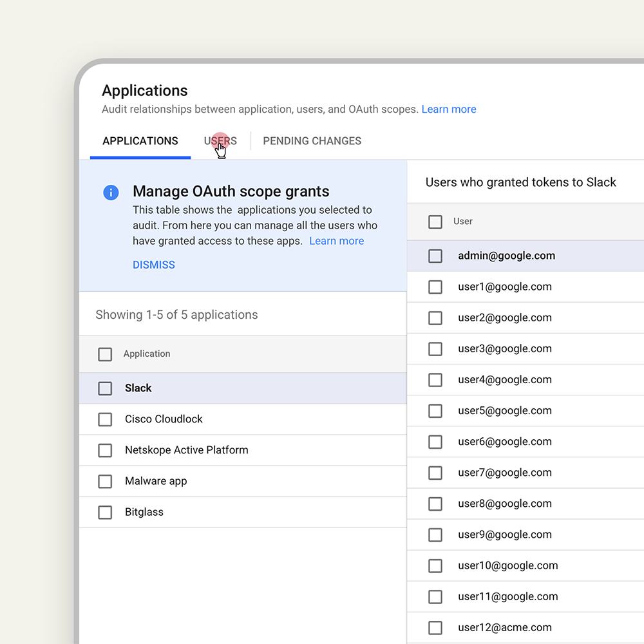
Task: Tick the user11@google.com checkbox
Action: click(x=435, y=597)
